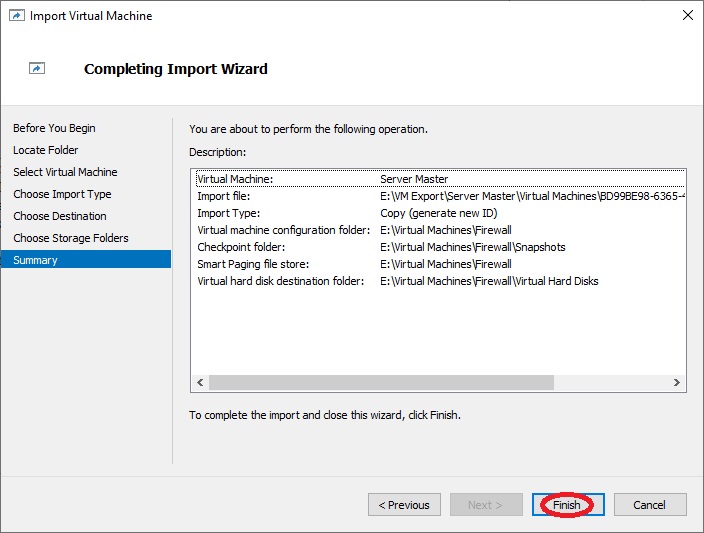Image resolution: width=704 pixels, height=533 pixels.
Task: Cancel the import wizard
Action: coord(650,505)
